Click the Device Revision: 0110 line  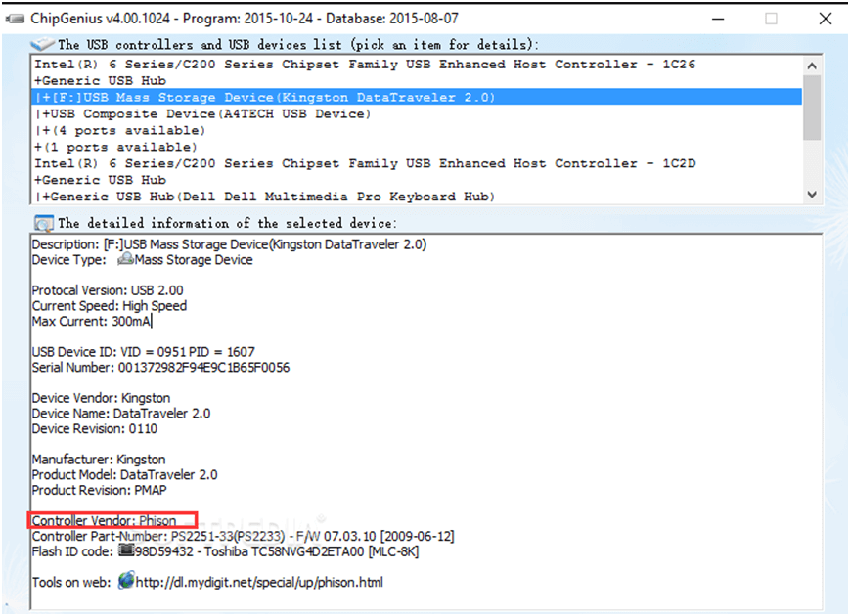tap(94, 428)
